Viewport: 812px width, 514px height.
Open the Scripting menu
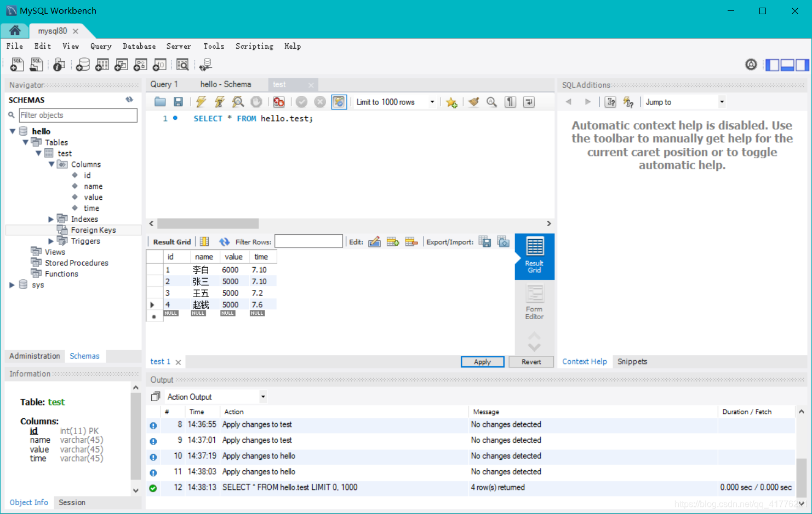[x=254, y=47]
